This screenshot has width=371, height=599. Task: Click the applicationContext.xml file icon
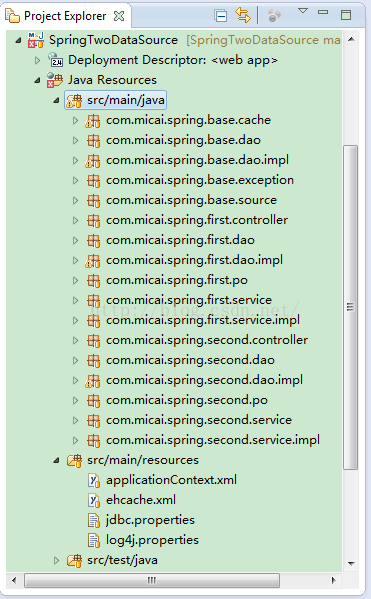94,480
